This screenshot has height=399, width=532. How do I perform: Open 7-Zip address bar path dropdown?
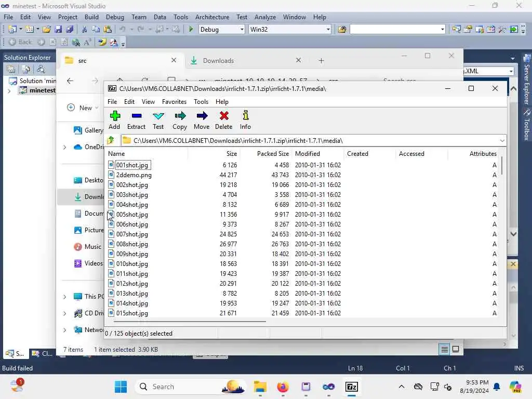point(502,140)
